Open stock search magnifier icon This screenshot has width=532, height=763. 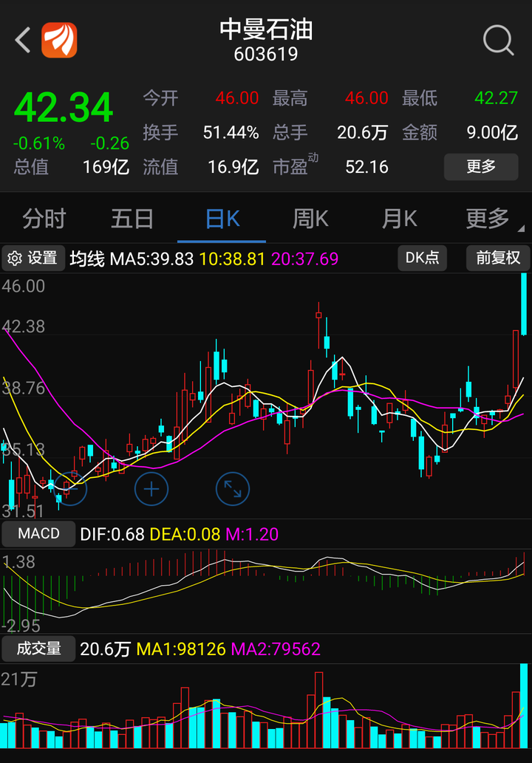point(499,41)
